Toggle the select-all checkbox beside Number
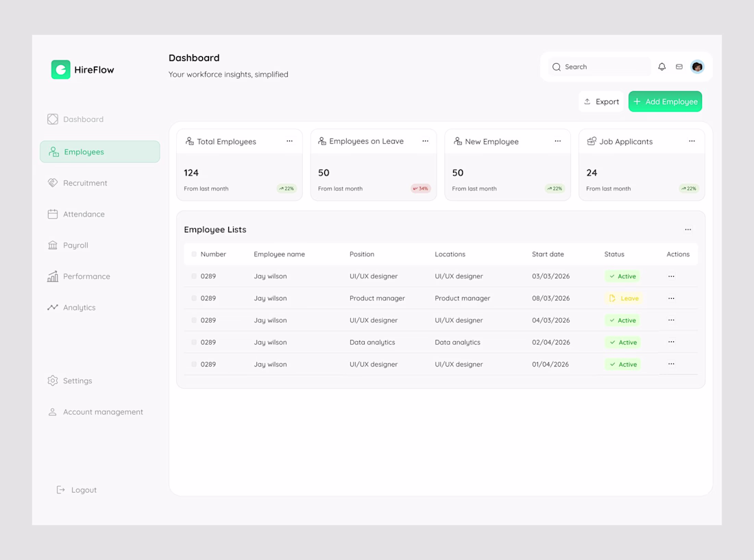Viewport: 754px width, 560px height. 194,254
